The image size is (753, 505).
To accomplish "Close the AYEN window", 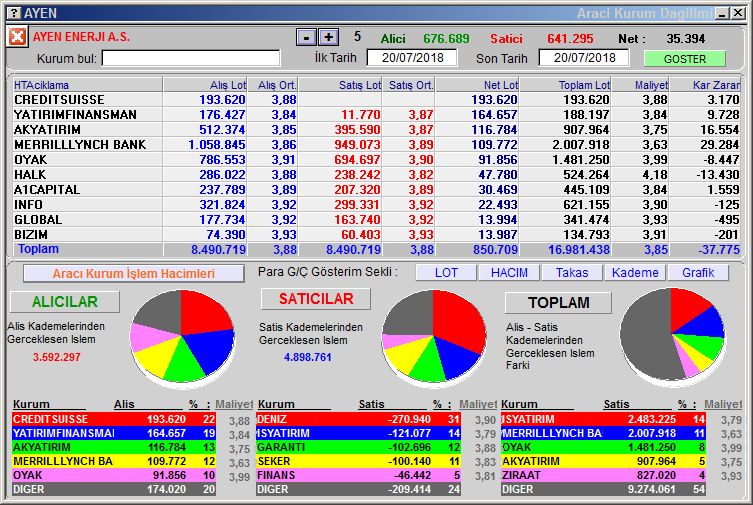I will tap(738, 13).
